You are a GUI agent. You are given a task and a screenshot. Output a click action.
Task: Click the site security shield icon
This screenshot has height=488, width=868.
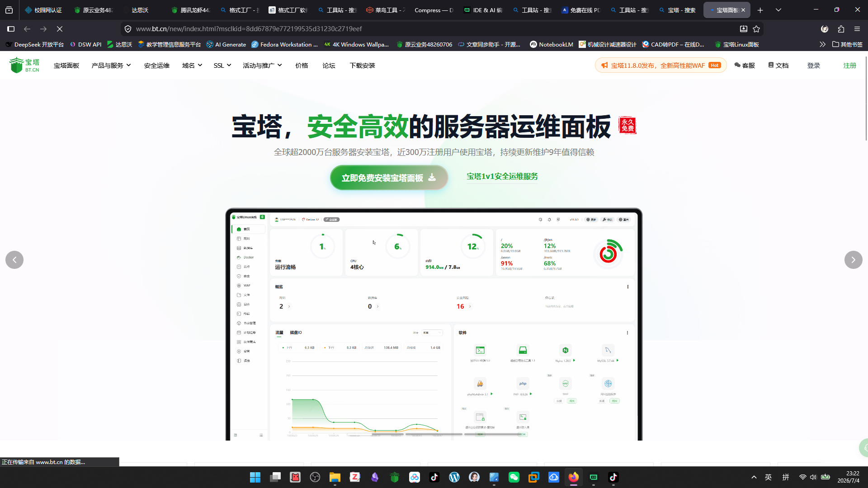click(x=128, y=29)
